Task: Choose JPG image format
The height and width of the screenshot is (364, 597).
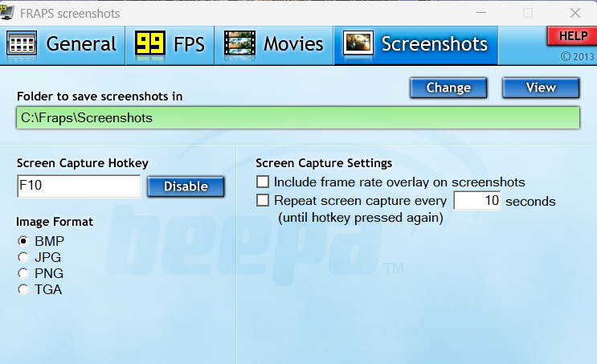Action: (x=23, y=257)
